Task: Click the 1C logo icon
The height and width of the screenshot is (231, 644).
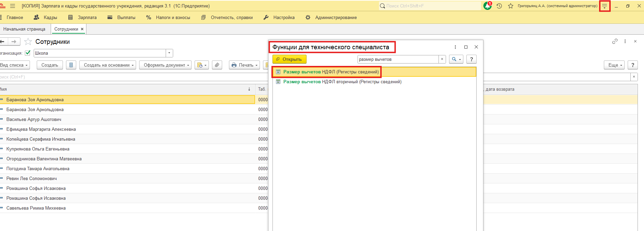Action: click(2, 6)
